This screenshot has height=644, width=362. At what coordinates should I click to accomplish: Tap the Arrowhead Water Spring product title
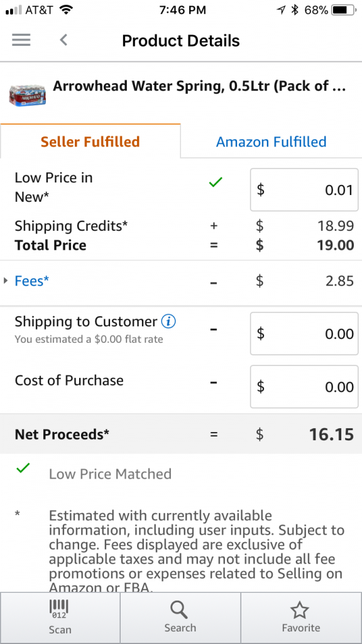(x=199, y=86)
